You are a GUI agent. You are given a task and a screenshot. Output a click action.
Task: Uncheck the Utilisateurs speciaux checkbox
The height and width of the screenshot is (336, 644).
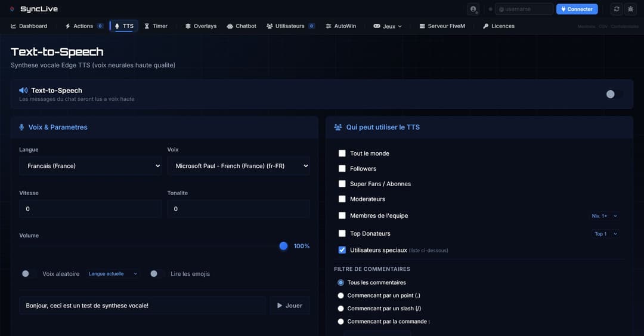[x=342, y=250]
